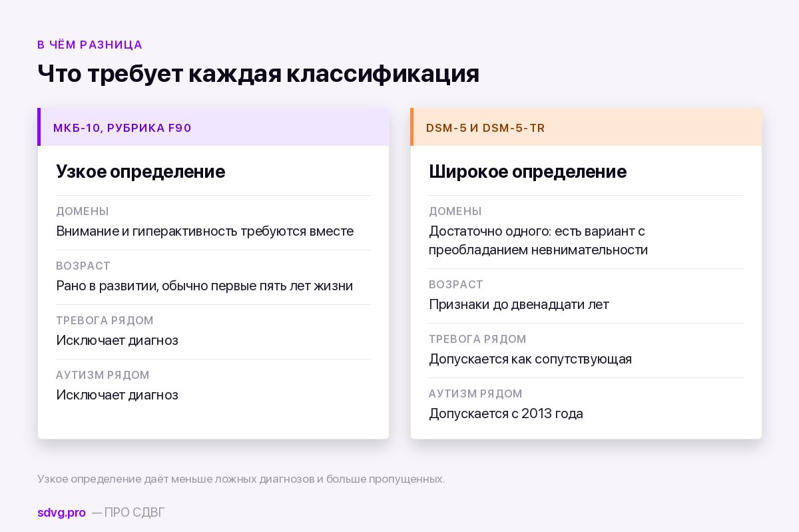The height and width of the screenshot is (532, 799).
Task: Click 'Достаточно одного: есть вариант с преобладанием невнимательности'
Action: (538, 240)
